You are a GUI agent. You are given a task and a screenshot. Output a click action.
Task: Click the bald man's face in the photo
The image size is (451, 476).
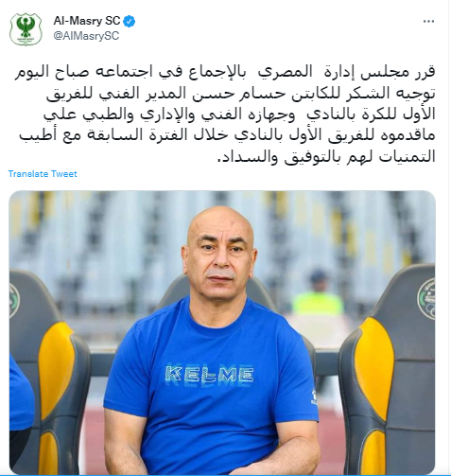pyautogui.click(x=220, y=256)
